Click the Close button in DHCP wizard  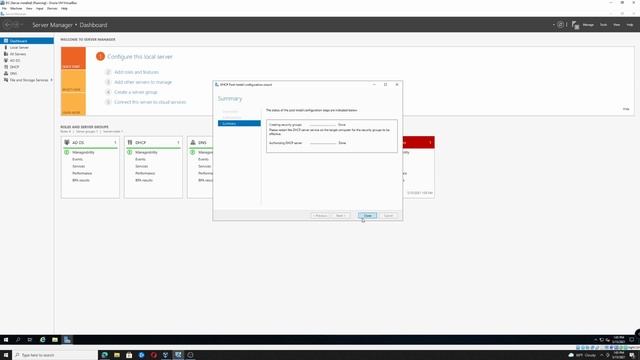tap(367, 216)
